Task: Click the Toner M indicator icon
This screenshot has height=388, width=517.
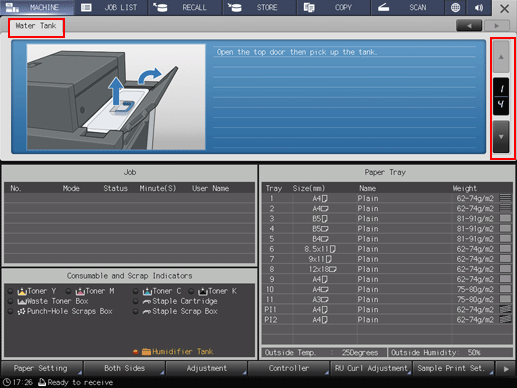Action: pyautogui.click(x=80, y=292)
